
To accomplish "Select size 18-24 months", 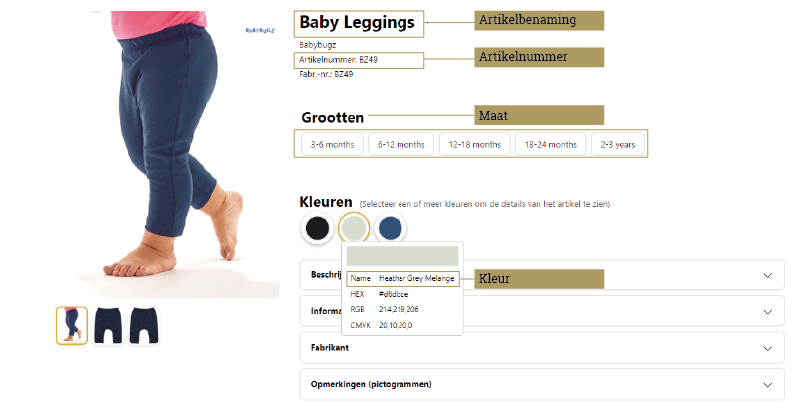I will click(x=551, y=144).
